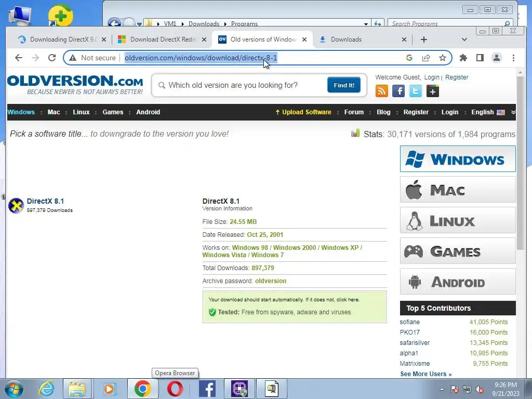Open the Games category sidebar button
This screenshot has width=532, height=399.
(458, 251)
